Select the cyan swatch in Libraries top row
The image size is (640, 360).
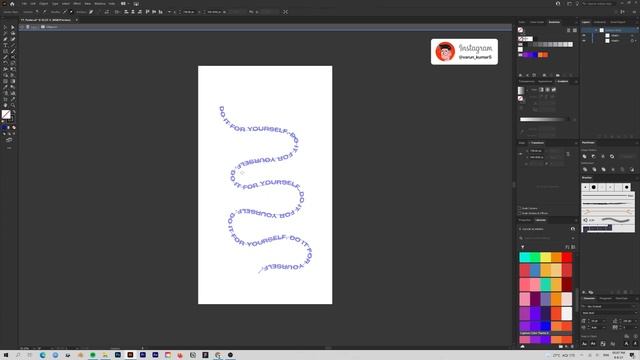click(x=524, y=257)
